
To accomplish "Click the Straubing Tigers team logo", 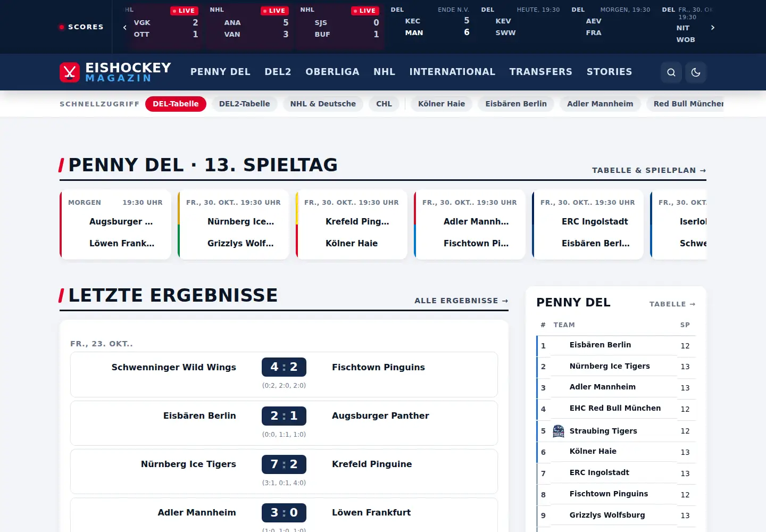I will [x=559, y=431].
